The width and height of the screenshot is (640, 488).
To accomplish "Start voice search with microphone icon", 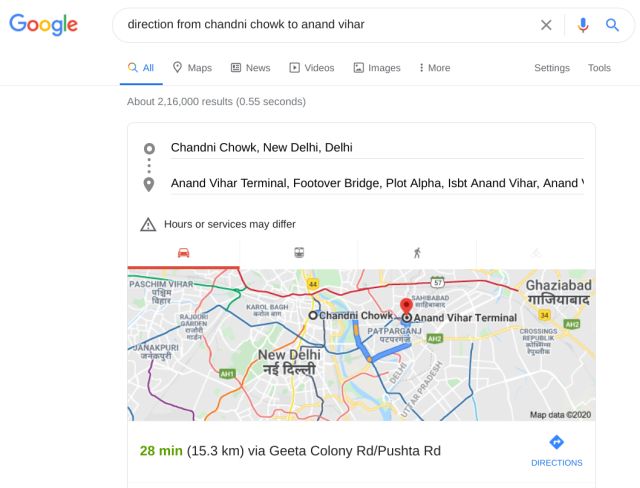I will [x=583, y=25].
